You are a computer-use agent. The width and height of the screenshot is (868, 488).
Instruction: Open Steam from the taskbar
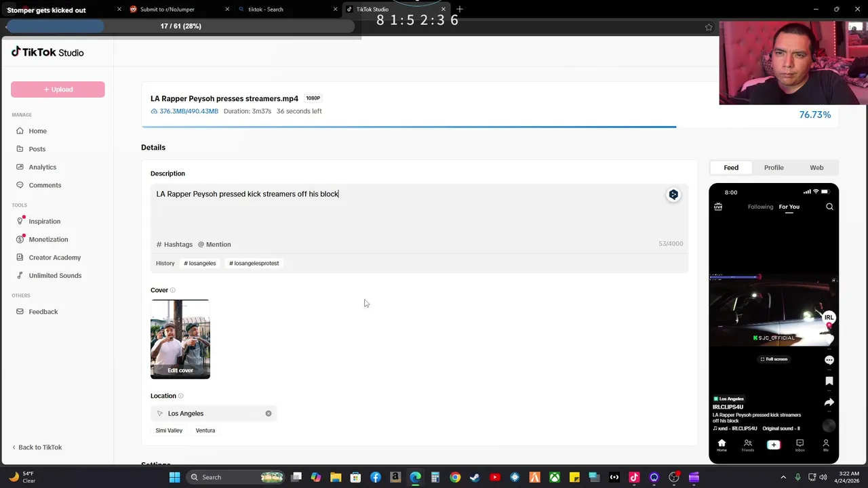pos(475,477)
